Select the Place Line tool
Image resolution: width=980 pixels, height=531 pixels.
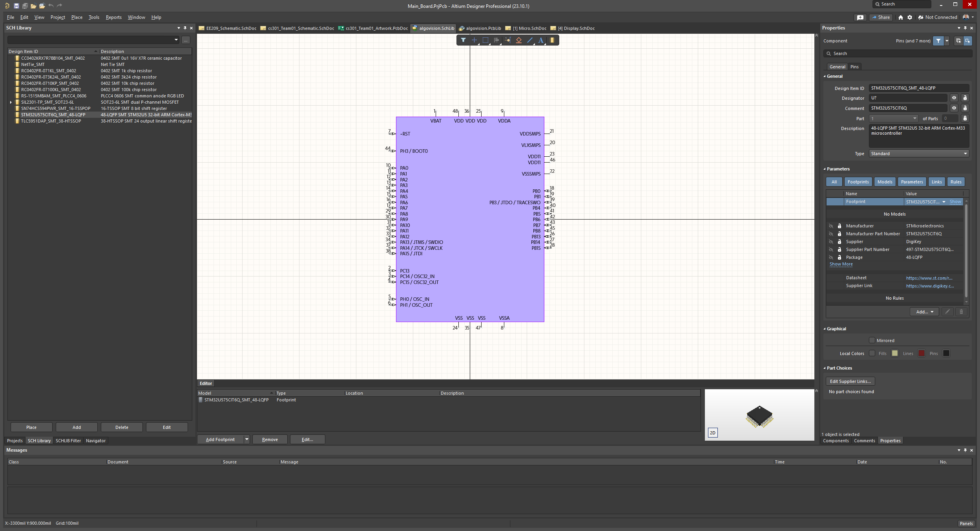[530, 40]
